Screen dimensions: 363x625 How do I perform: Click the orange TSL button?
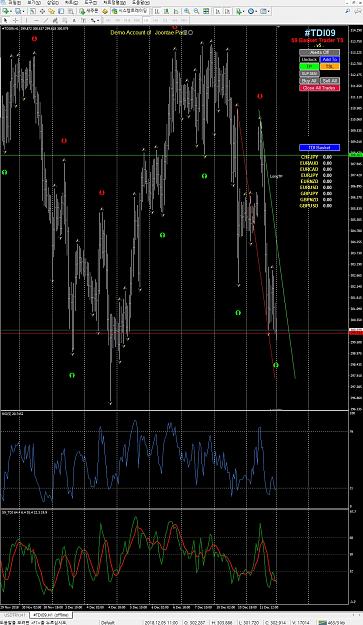[x=330, y=67]
